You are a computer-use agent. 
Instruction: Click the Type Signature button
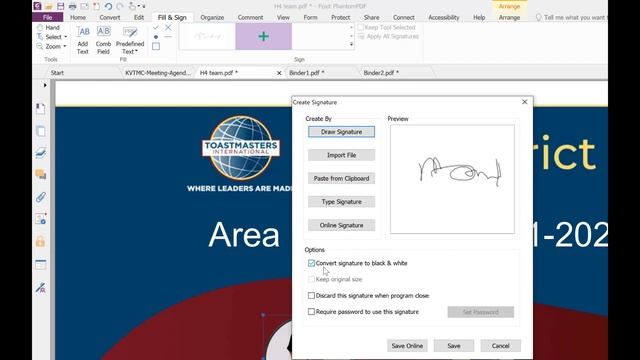(341, 202)
